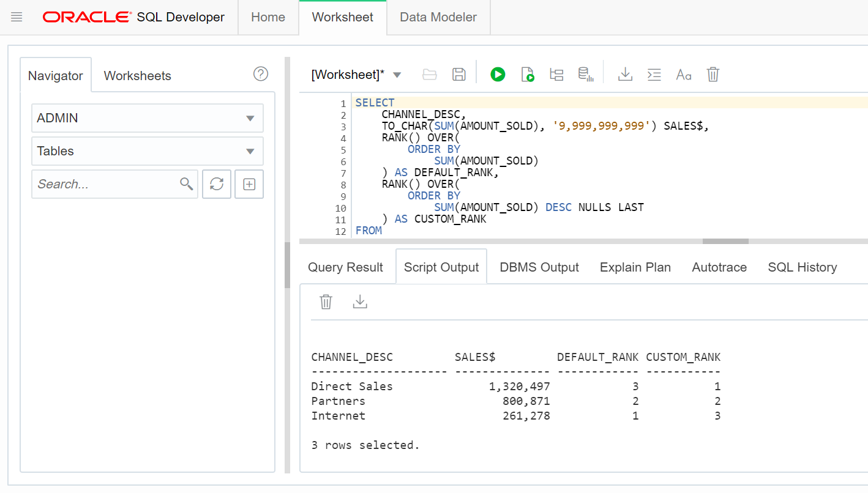Click the 800,871 sales value
The width and height of the screenshot is (868, 493).
coord(526,401)
